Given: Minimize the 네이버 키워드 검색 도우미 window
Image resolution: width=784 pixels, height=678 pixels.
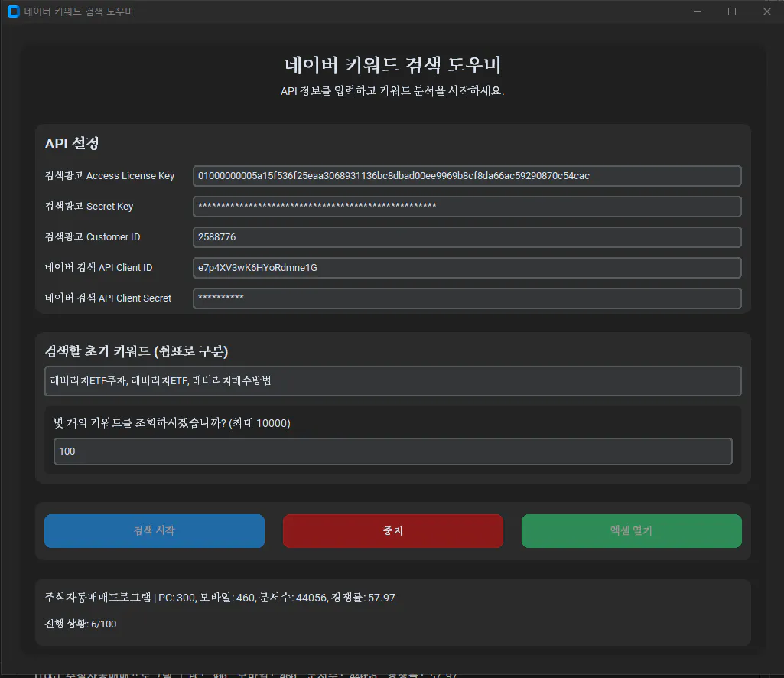Looking at the screenshot, I should pyautogui.click(x=698, y=11).
